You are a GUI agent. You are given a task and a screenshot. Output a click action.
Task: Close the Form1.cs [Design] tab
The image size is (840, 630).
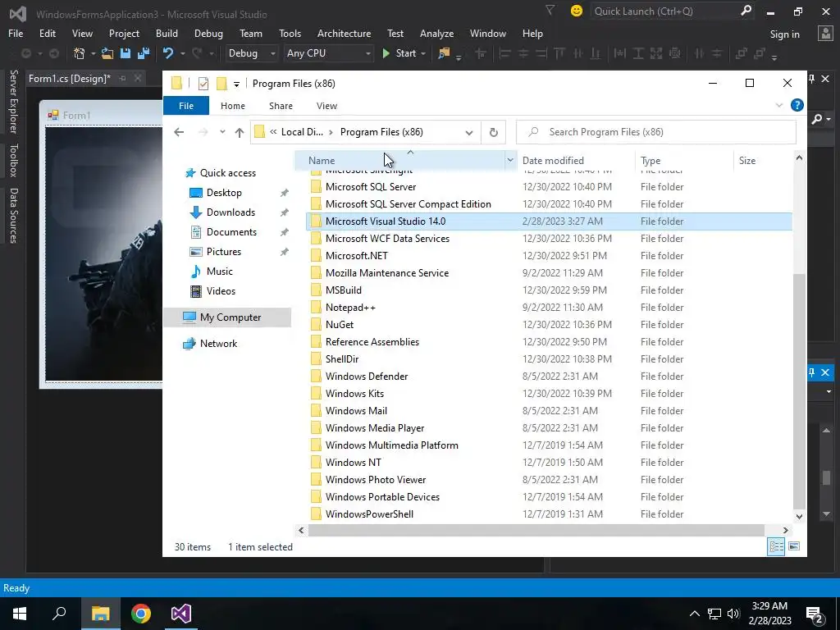point(138,78)
